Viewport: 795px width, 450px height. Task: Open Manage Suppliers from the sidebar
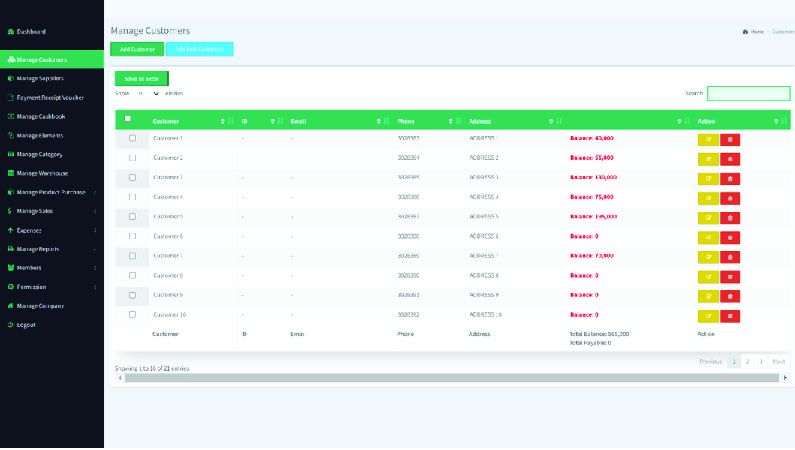pyautogui.click(x=40, y=78)
